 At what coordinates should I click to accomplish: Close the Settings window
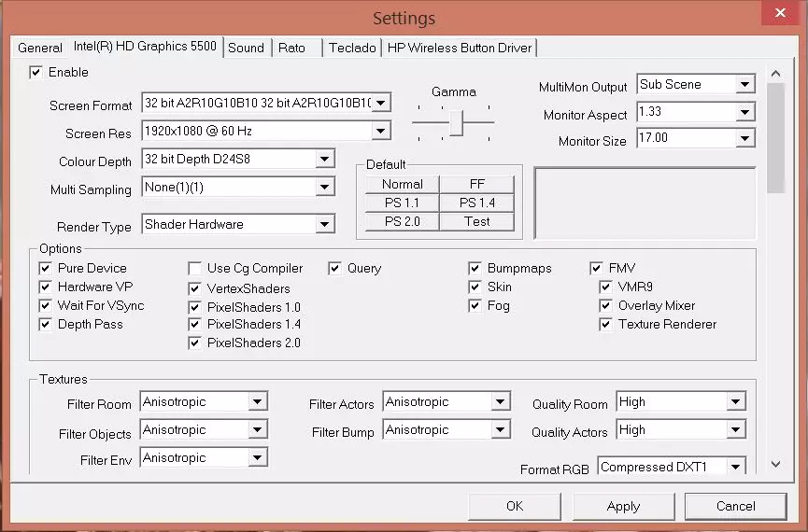781,12
